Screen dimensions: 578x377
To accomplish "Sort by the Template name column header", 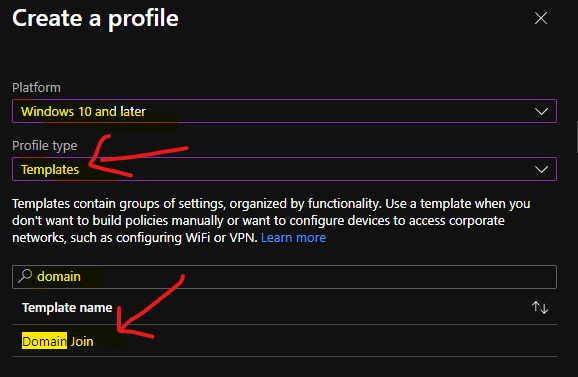I will pos(67,308).
